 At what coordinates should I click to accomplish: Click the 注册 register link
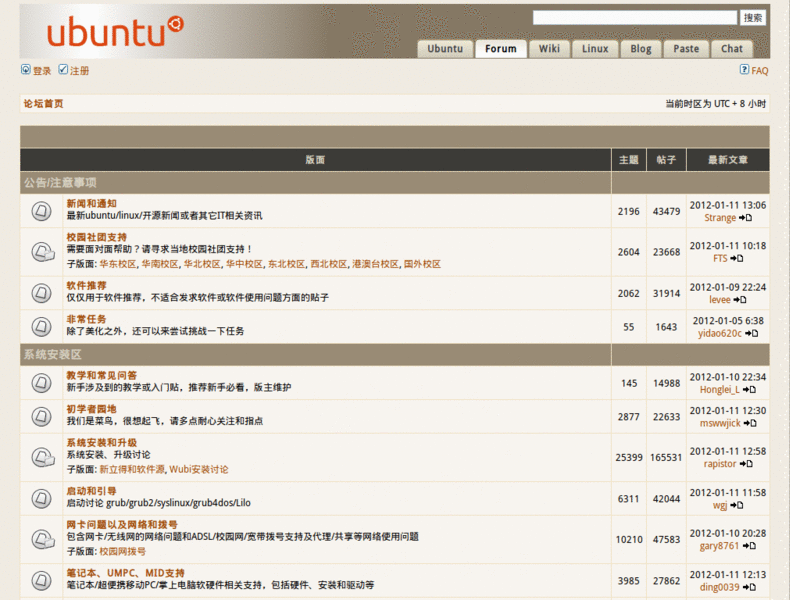(80, 71)
